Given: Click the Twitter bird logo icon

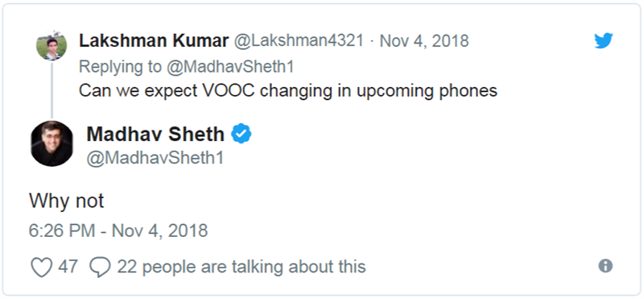Looking at the screenshot, I should (603, 41).
